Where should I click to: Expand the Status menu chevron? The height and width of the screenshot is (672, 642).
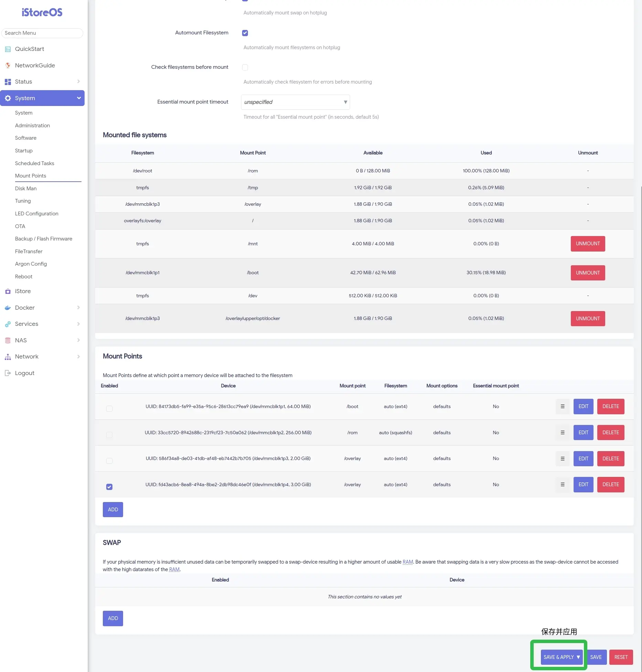tap(78, 82)
